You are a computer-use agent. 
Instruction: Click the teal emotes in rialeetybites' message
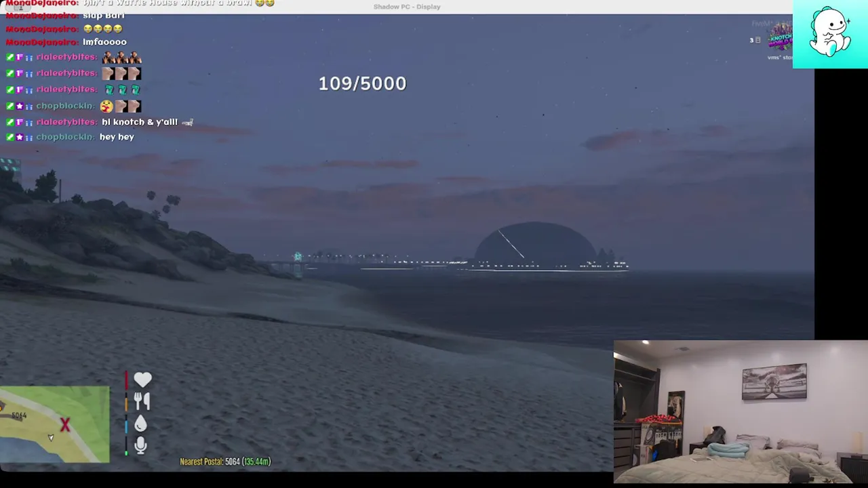(x=122, y=89)
